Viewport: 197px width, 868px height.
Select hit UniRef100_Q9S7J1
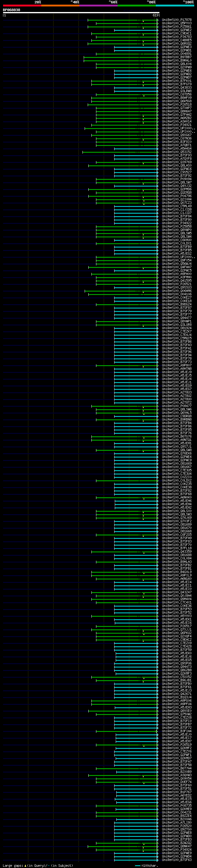coord(177,446)
